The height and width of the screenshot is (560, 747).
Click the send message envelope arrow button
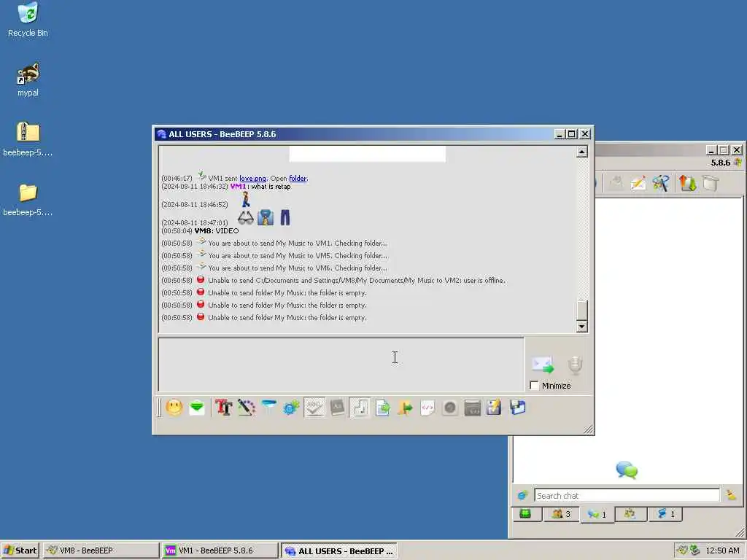tap(543, 365)
